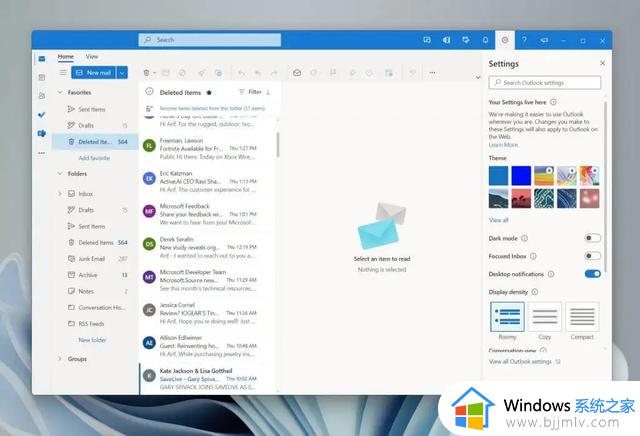The height and width of the screenshot is (436, 640).
Task: Click the Reply arrow in toolbar
Action: [x=241, y=73]
